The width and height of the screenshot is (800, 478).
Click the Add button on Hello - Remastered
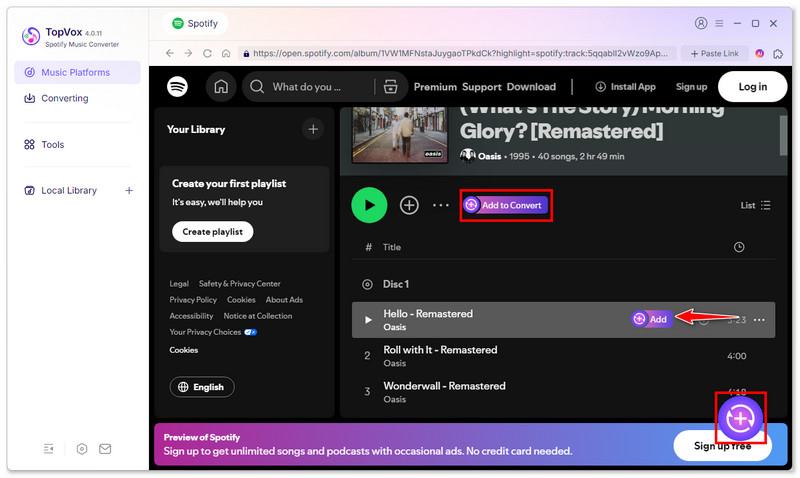[651, 319]
